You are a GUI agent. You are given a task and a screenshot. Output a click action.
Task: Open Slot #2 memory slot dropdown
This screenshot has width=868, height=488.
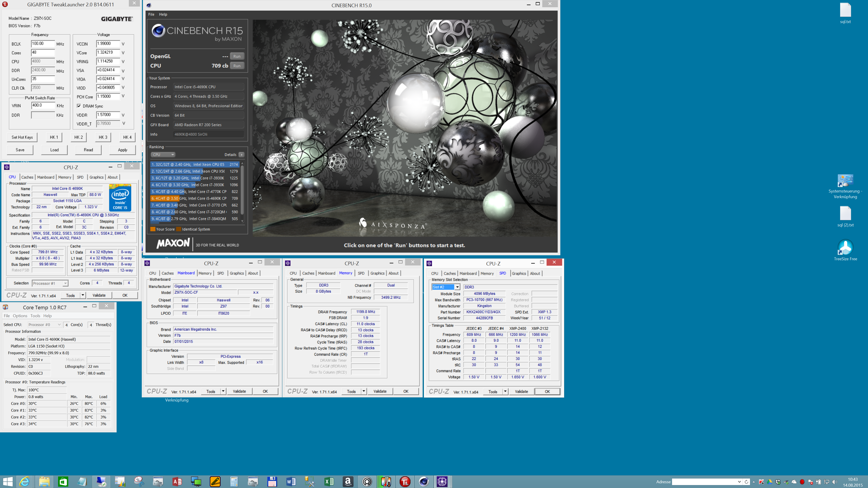point(446,287)
